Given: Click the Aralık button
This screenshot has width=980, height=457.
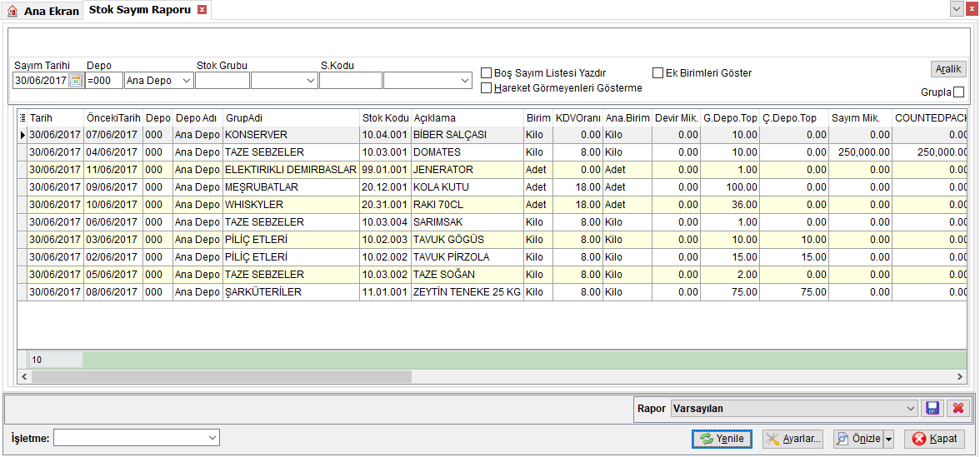Looking at the screenshot, I should [x=948, y=68].
